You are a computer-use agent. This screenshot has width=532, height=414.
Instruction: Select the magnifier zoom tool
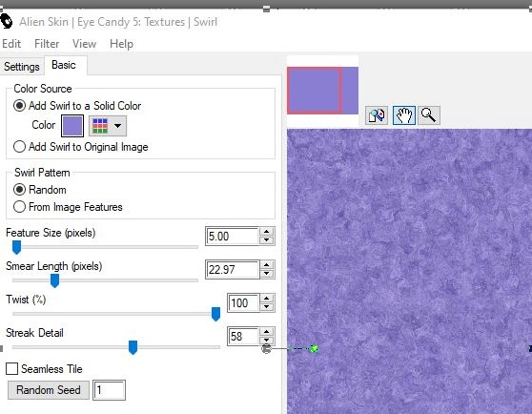429,115
